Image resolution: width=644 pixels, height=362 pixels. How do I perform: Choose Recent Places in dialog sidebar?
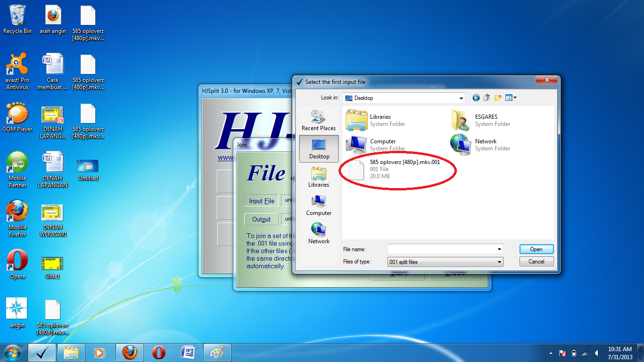pyautogui.click(x=319, y=121)
